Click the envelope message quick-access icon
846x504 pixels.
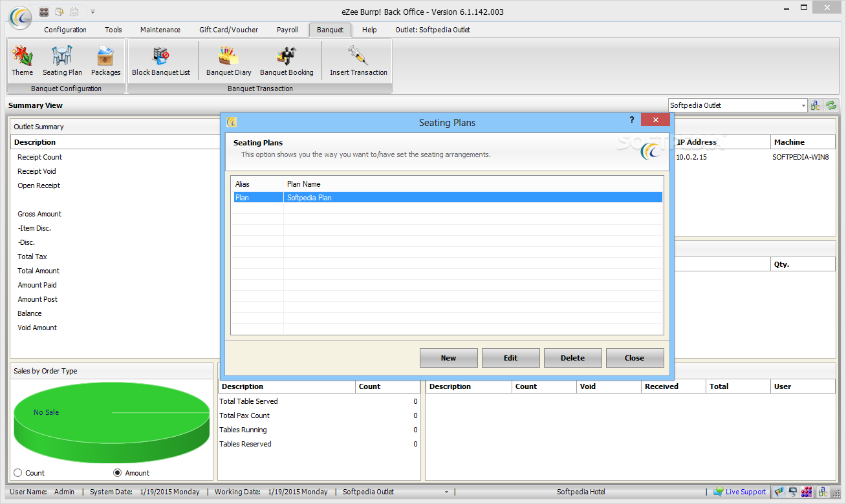coord(75,12)
